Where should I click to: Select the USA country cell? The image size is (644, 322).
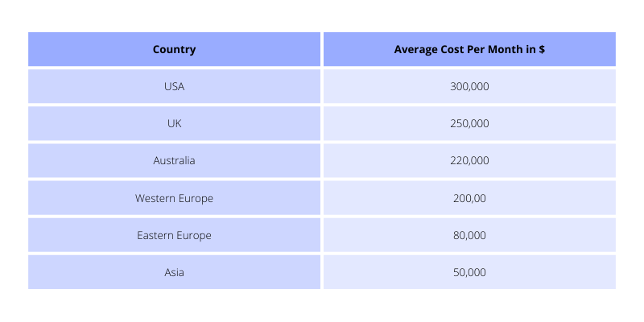coord(174,86)
